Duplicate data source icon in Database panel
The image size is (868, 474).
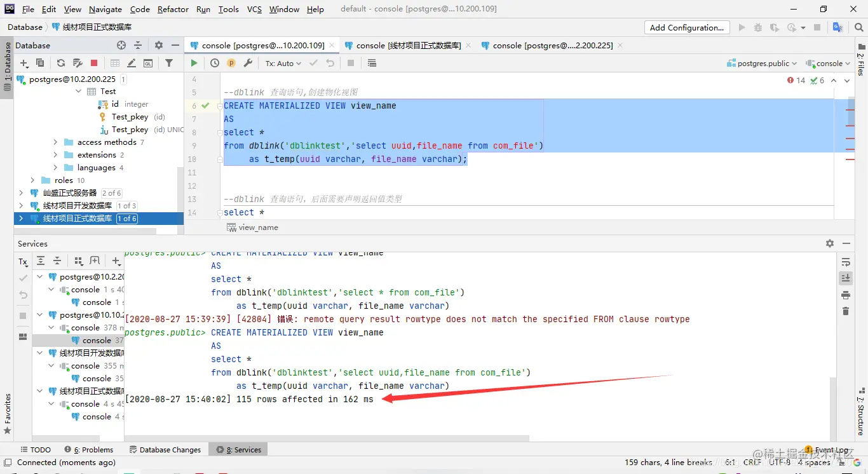coord(40,63)
